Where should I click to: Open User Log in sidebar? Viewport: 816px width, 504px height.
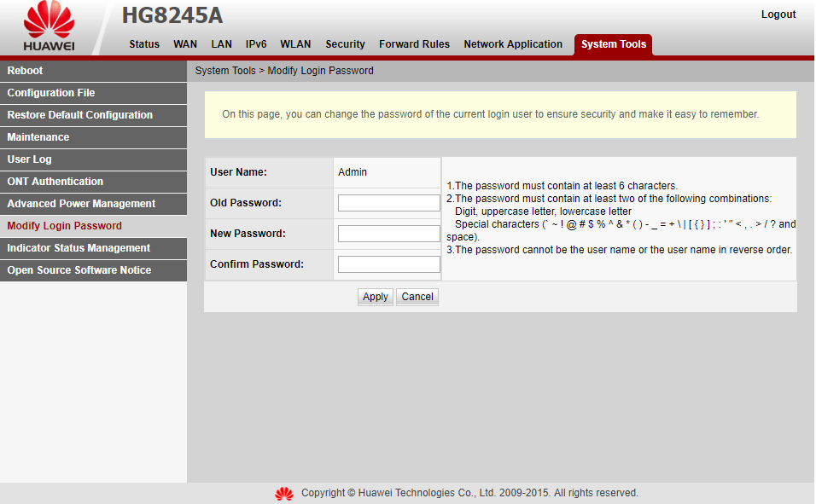coord(94,159)
